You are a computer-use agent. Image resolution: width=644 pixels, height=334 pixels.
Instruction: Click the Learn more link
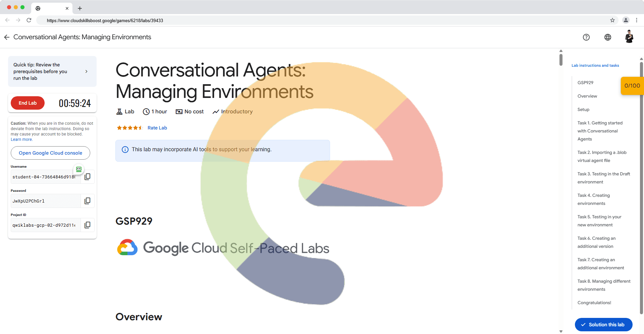click(21, 140)
